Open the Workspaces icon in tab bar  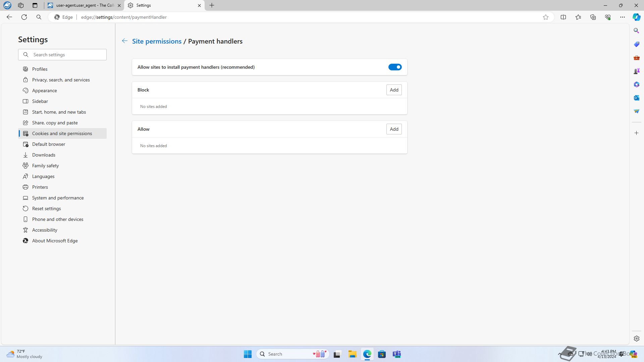(x=21, y=5)
